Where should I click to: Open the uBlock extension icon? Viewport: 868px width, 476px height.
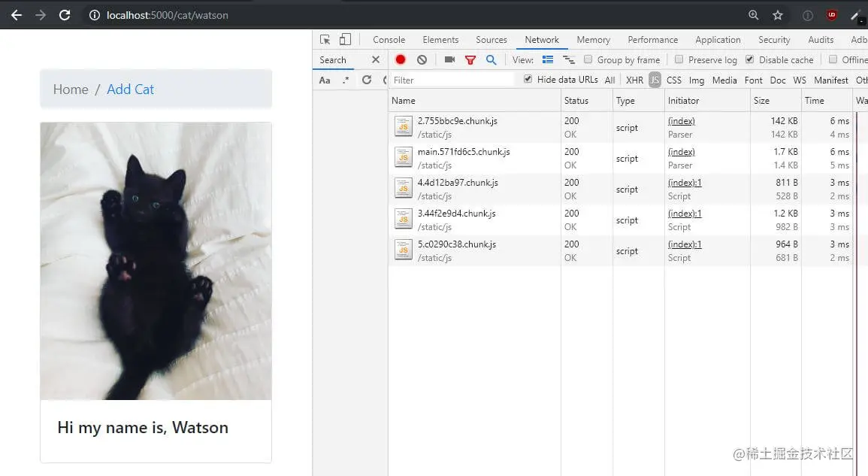coord(831,15)
